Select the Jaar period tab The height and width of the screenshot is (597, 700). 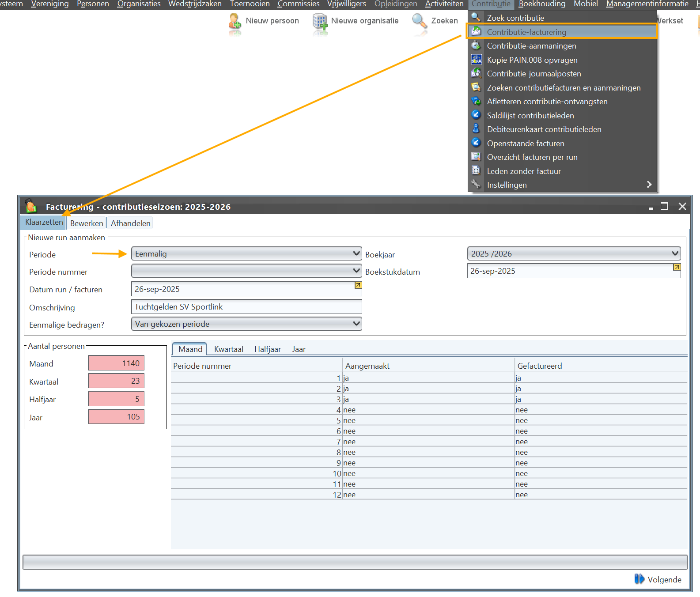pos(299,349)
